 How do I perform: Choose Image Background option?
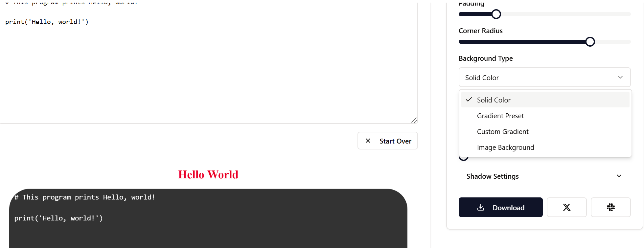(x=545, y=147)
